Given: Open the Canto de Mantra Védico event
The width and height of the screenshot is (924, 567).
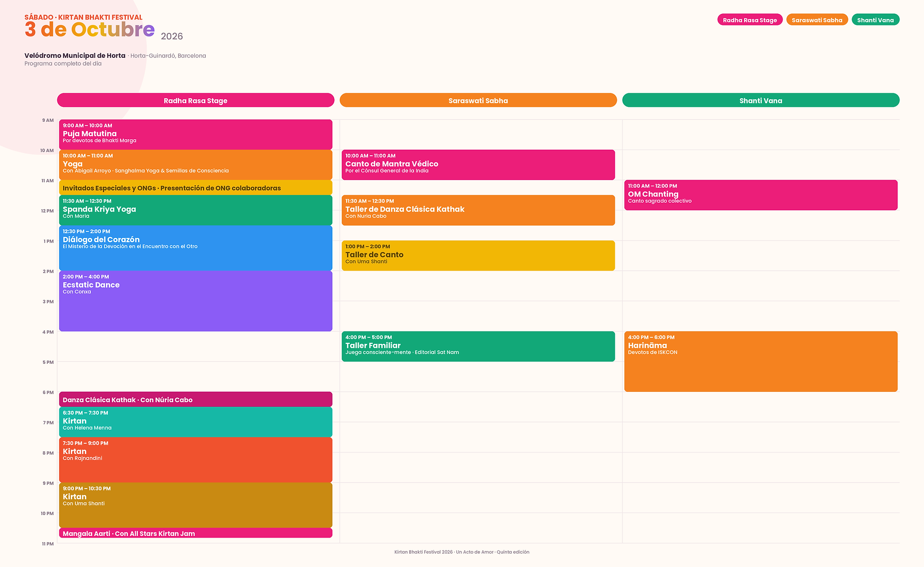Looking at the screenshot, I should click(478, 165).
